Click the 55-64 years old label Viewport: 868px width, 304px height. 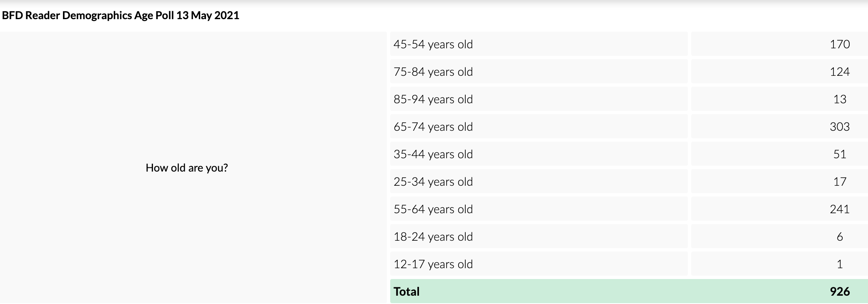433,209
